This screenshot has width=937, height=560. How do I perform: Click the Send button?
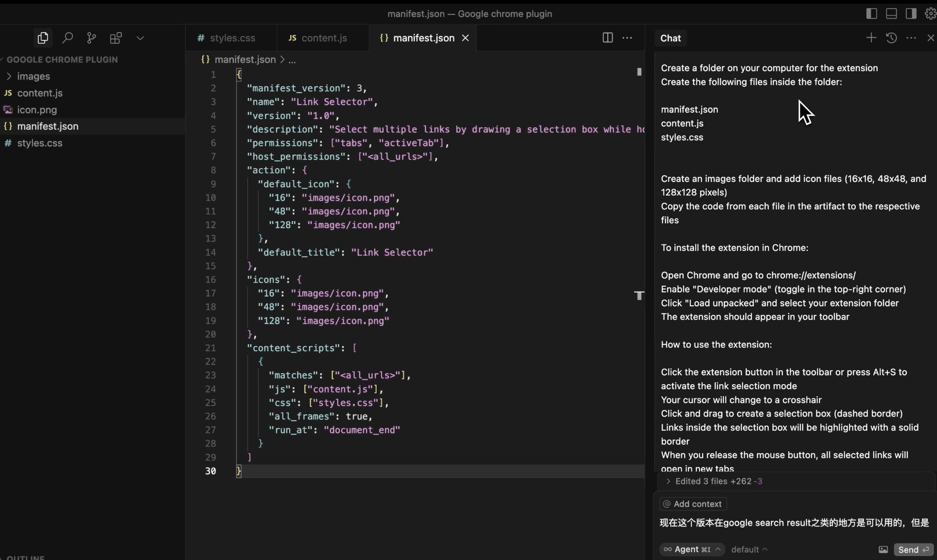pos(914,550)
